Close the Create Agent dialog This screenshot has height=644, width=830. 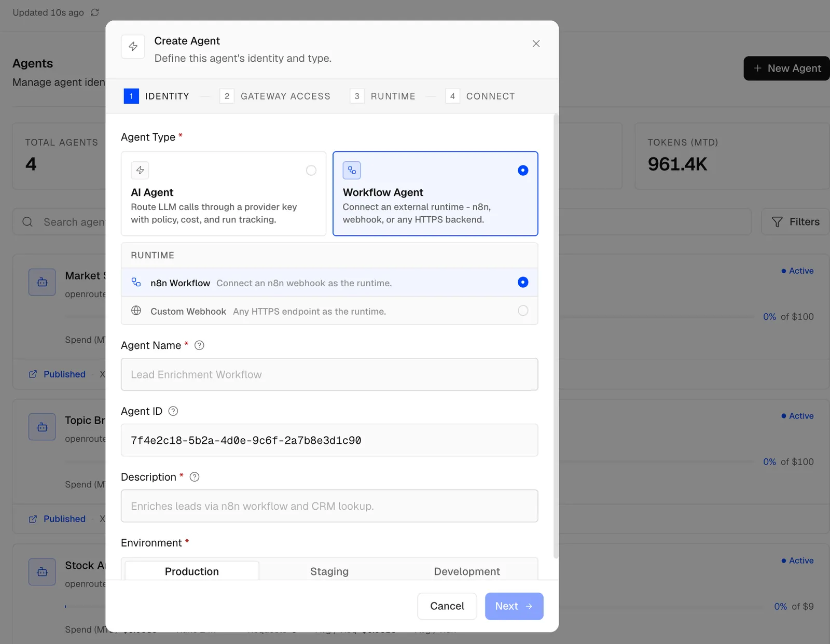[536, 44]
